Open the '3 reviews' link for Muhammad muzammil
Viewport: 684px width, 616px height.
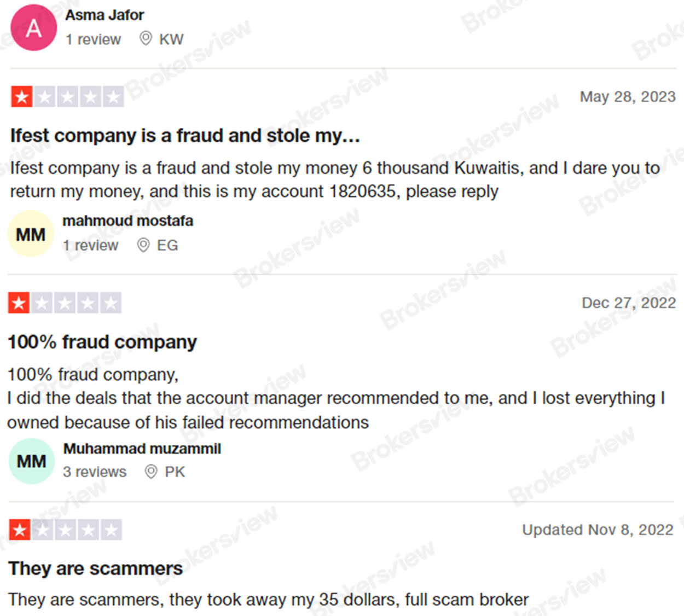coord(95,472)
